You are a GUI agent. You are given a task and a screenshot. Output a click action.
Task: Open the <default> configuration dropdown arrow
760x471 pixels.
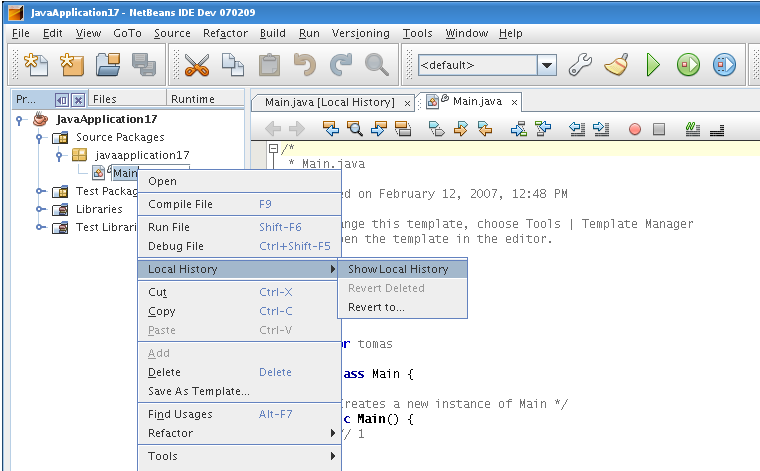[547, 65]
